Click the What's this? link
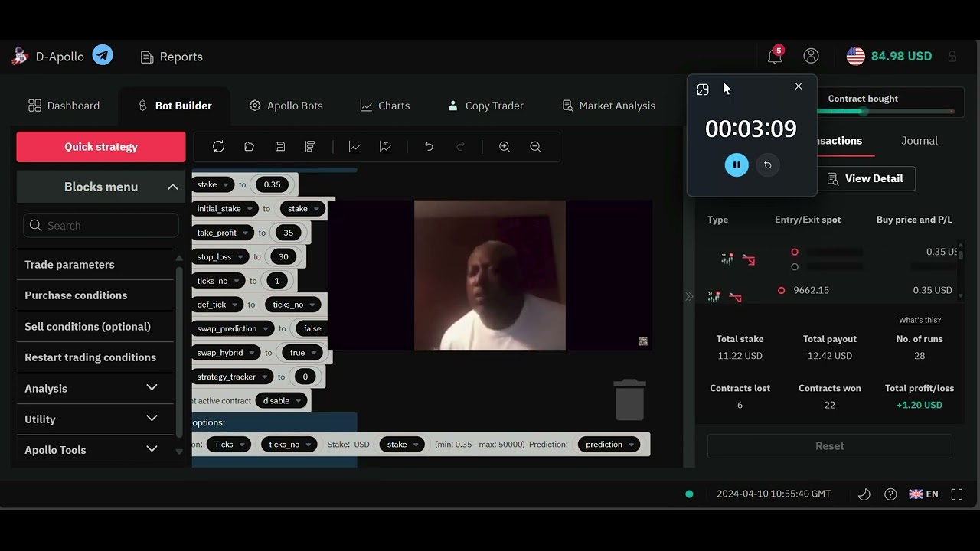 (920, 320)
